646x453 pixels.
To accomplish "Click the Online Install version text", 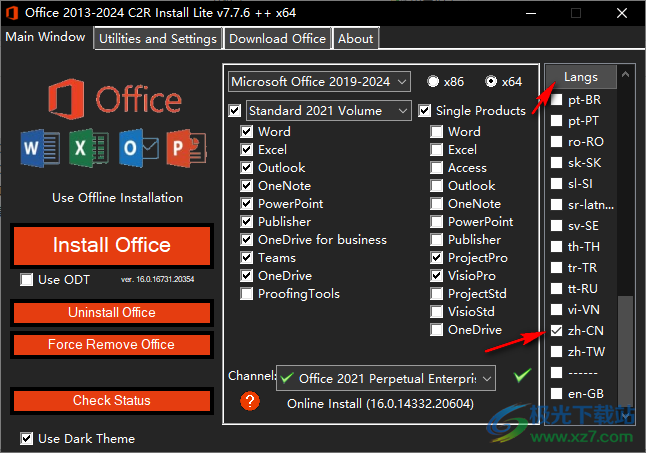I will (x=380, y=404).
